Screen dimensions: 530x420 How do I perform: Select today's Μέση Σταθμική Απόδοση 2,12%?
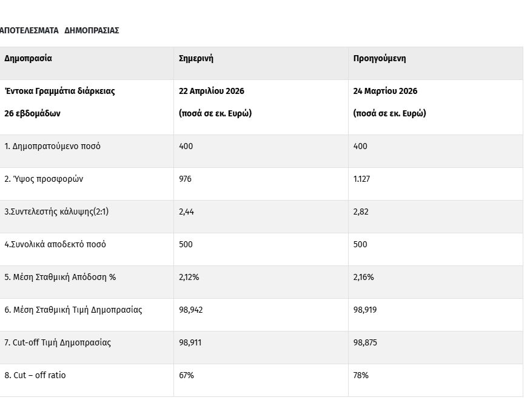tap(189, 277)
